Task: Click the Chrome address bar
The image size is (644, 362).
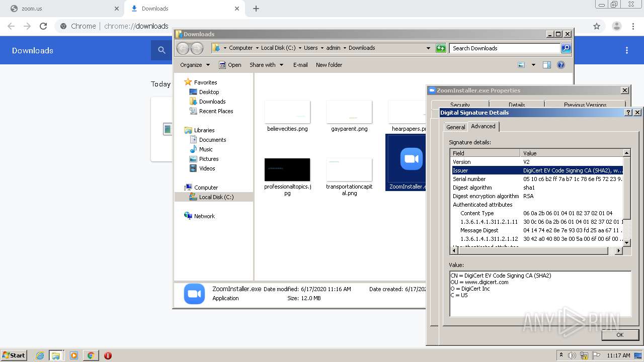Action: click(322, 26)
